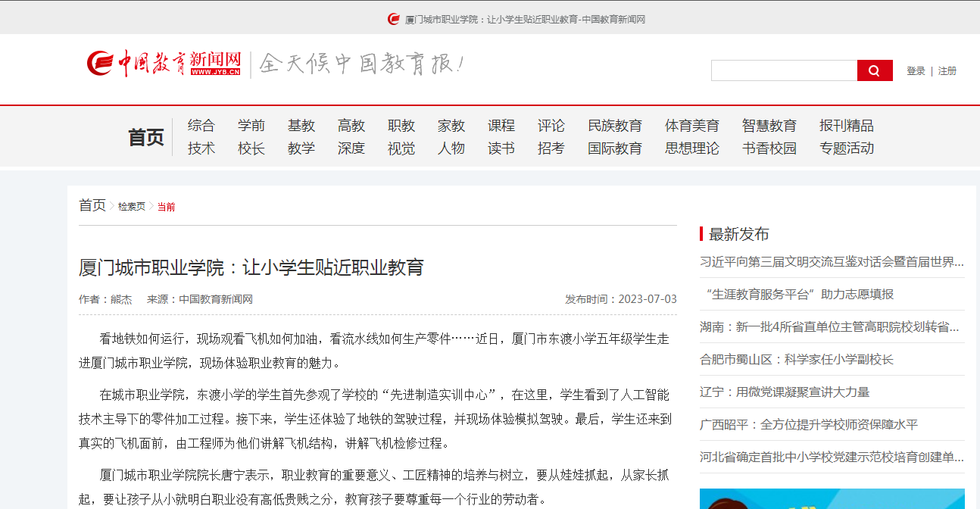
Task: Open the 人物 section
Action: (x=451, y=148)
